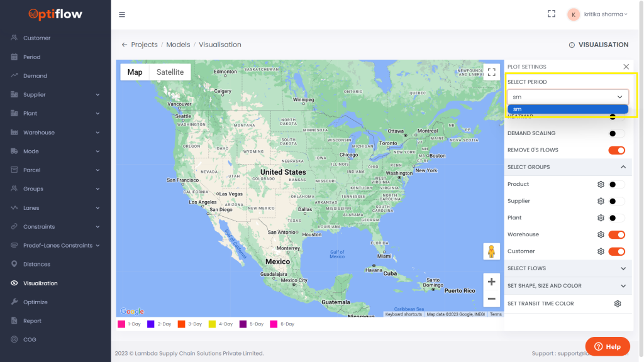The image size is (644, 362).
Task: Switch to Satellite map view
Action: coord(170,72)
